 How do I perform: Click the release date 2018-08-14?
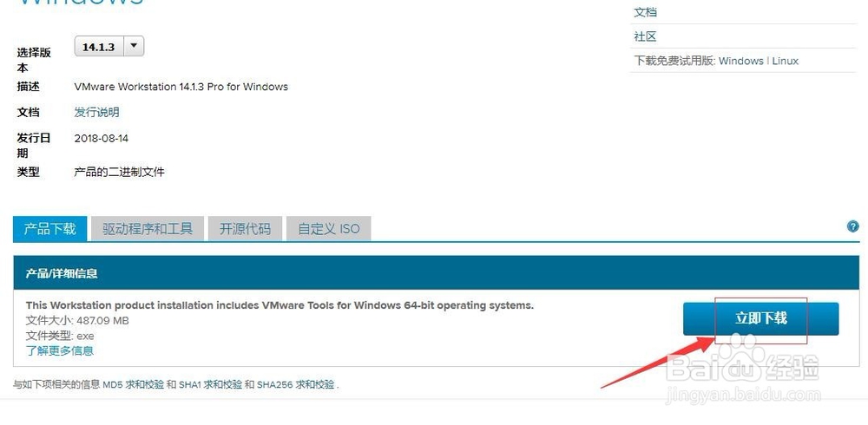102,139
